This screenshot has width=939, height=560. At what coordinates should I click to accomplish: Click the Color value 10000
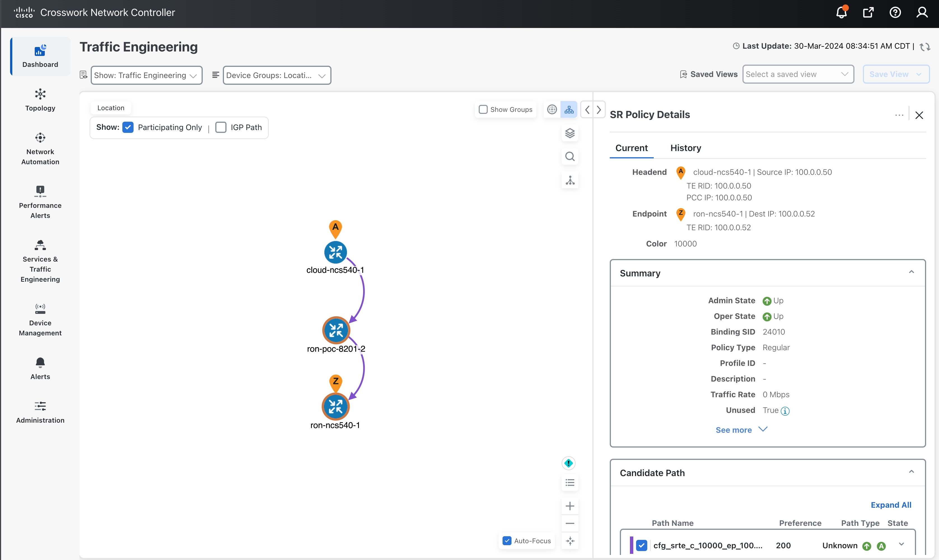tap(685, 244)
